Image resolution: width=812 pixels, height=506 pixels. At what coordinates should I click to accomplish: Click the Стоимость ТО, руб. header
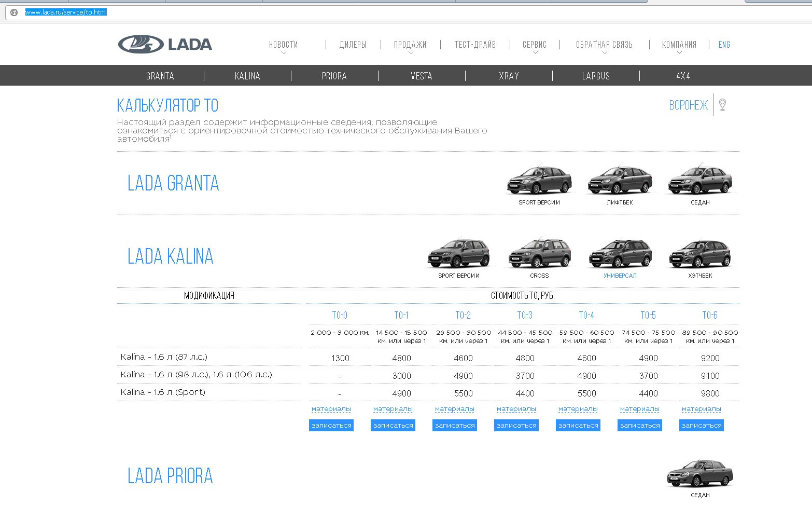pos(523,296)
